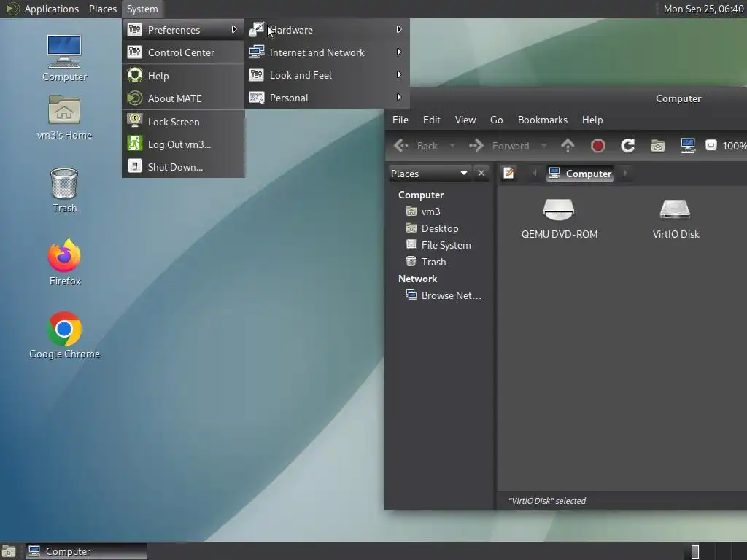Select Browse Network in the sidebar
The image size is (747, 560).
[444, 295]
